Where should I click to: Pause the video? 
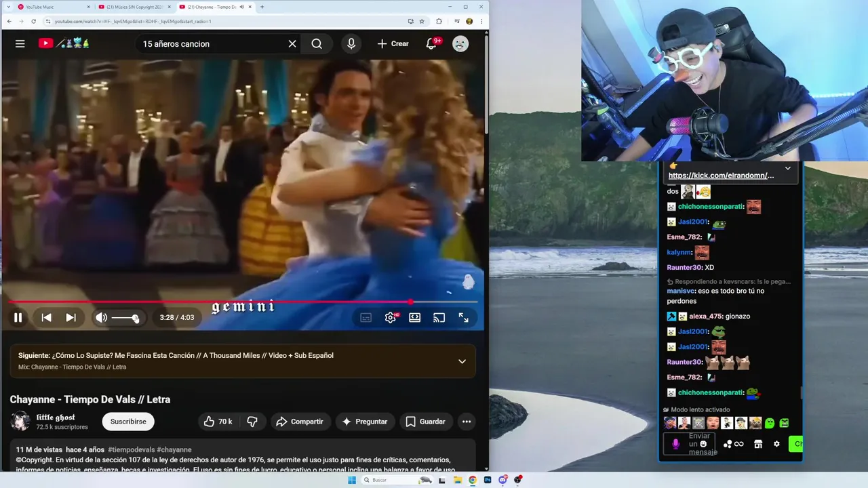[x=18, y=317]
